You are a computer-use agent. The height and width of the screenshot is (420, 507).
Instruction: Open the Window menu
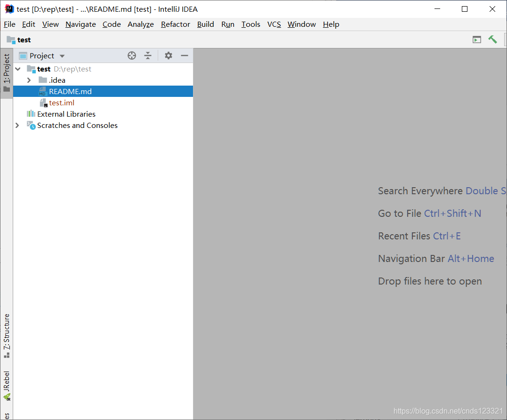click(301, 24)
